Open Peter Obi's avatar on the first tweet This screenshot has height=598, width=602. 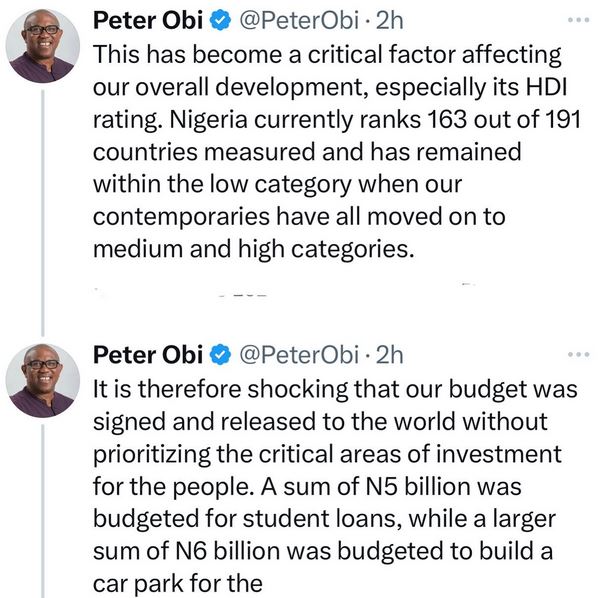pyautogui.click(x=43, y=47)
